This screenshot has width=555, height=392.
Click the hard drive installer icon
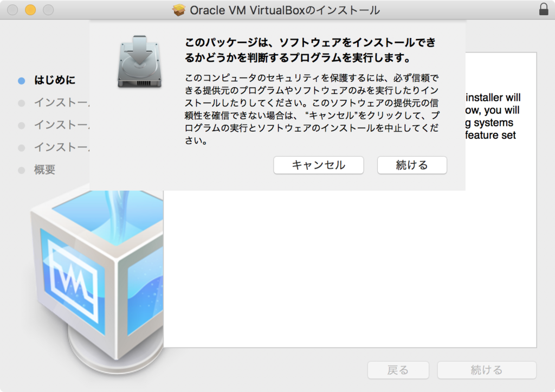pos(139,62)
